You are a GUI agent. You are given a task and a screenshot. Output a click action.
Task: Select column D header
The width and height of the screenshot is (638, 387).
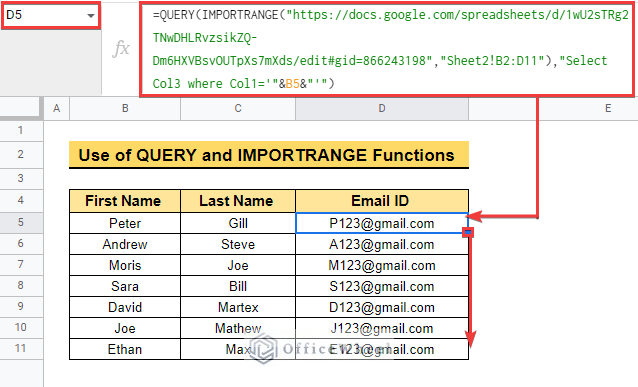tap(382, 108)
